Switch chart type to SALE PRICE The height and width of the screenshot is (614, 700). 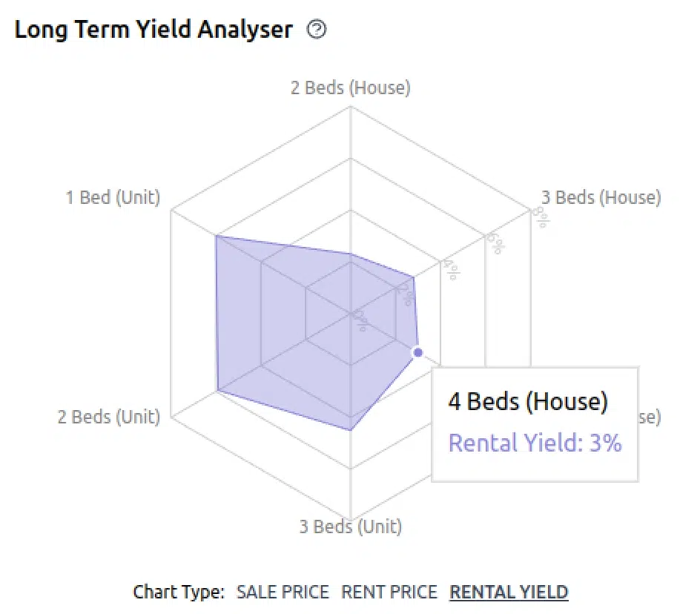tap(283, 592)
